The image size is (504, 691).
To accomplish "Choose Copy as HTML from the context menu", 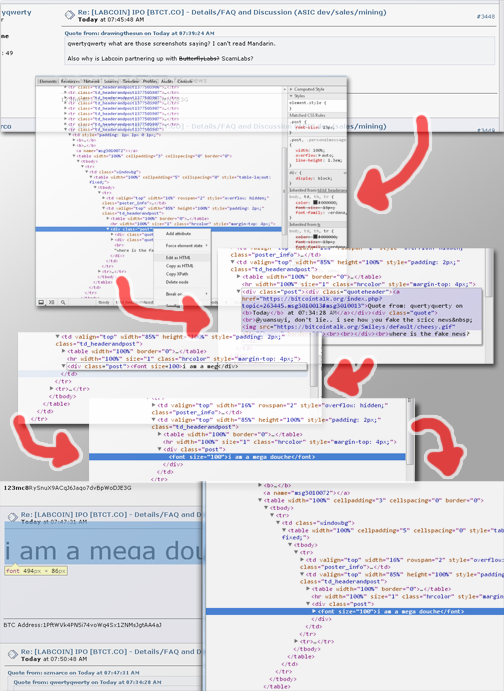I will pyautogui.click(x=182, y=266).
